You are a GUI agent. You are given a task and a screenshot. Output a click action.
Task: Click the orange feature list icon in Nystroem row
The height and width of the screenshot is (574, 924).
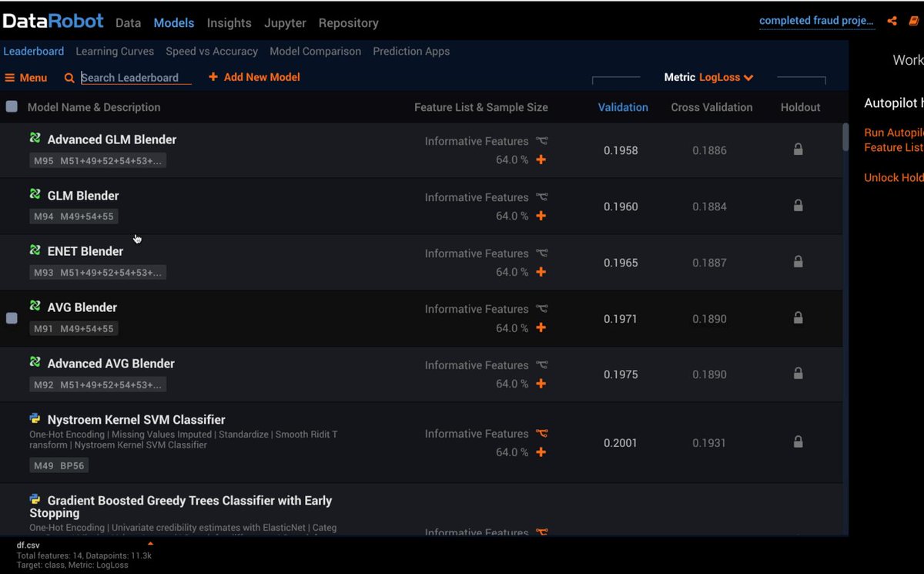pos(542,434)
